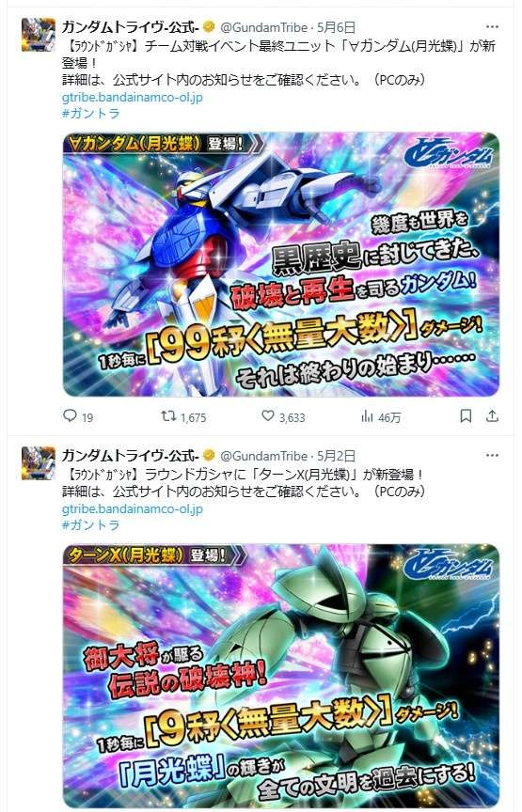Open more options for the May 2 tweet
Screen dimensions: 522x812
click(492, 456)
